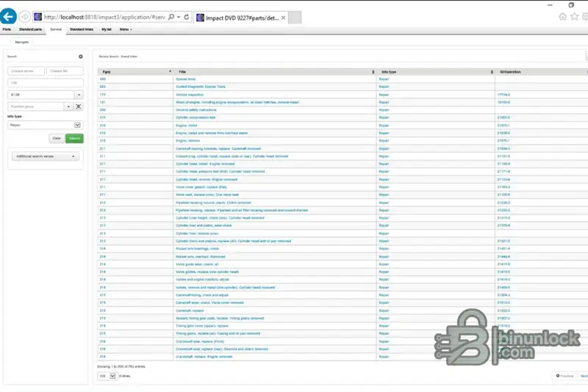This screenshot has height=392, width=588.
Task: Open 'Cylinder liner and piston, wear check' link
Action: pos(204,226)
